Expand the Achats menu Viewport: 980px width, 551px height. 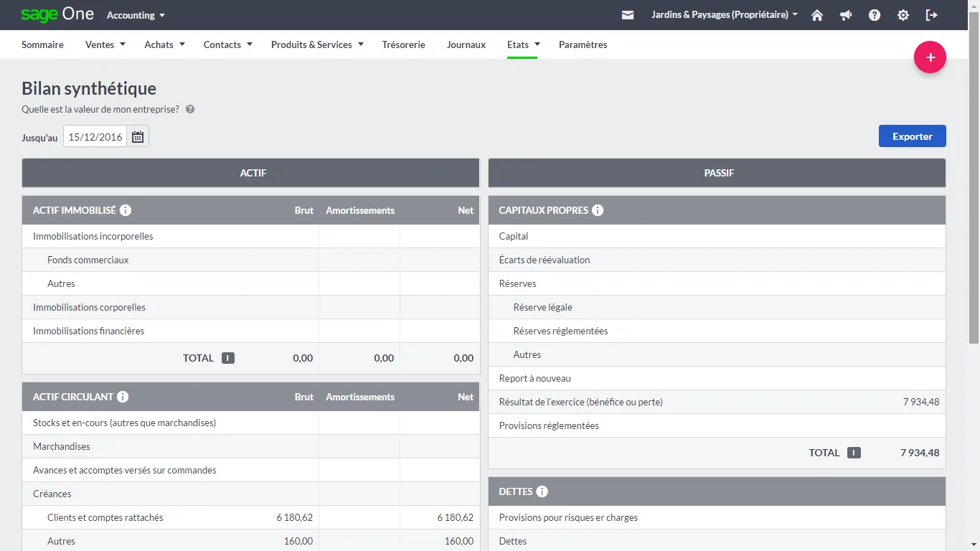pos(165,44)
